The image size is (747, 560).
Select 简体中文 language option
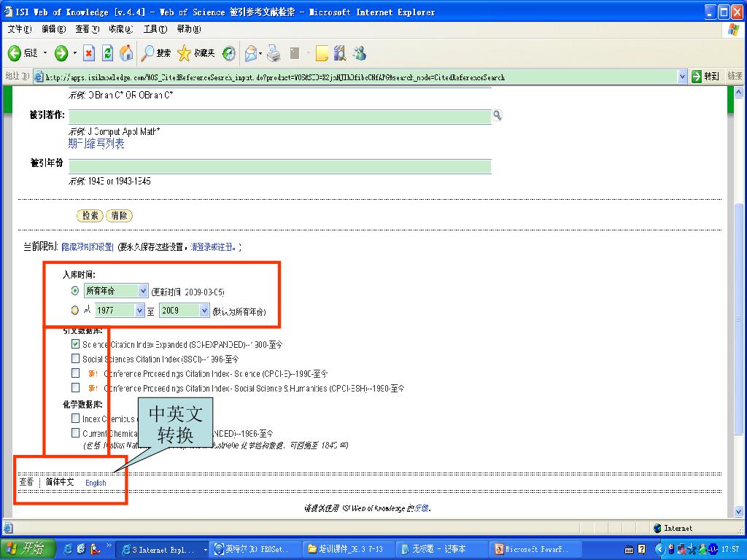click(x=60, y=482)
